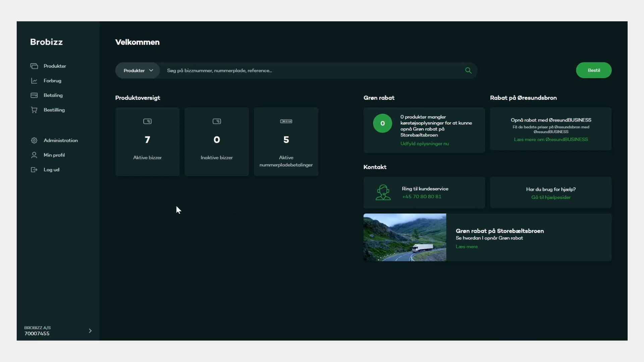
Task: Follow the Udfyld oplysninger nu link
Action: [x=424, y=143]
